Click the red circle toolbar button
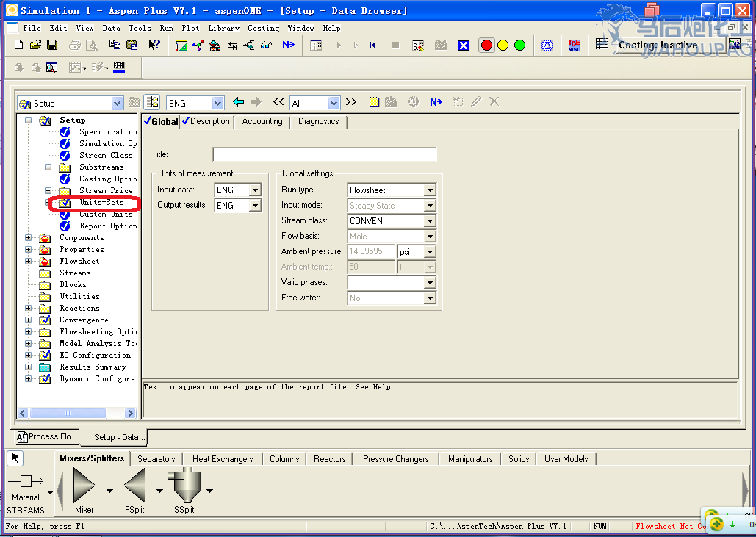The width and height of the screenshot is (756, 537). (486, 46)
